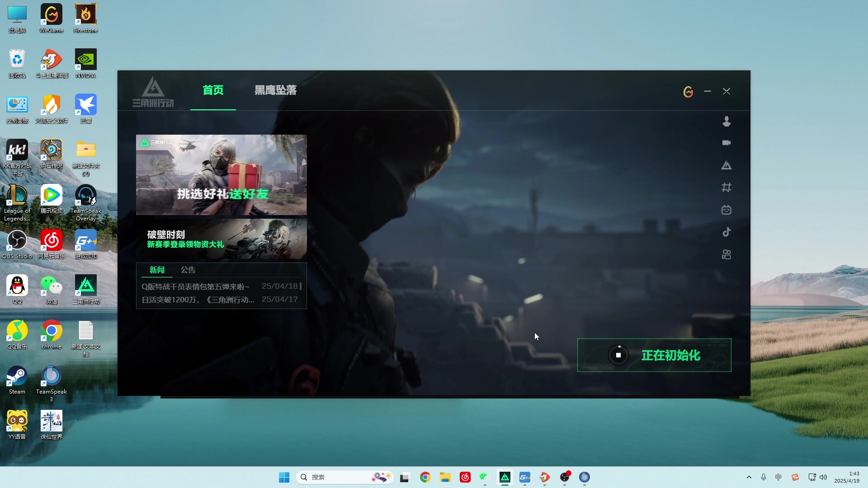Open news 日活突破1200万 article
The image size is (868, 488).
point(198,300)
